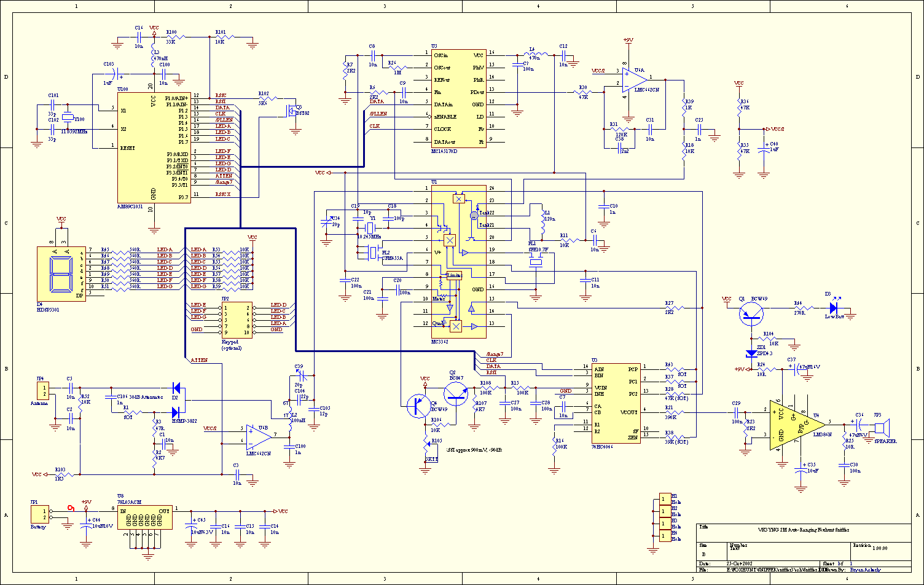Click the MC145170D PLL chip body
The image size is (924, 585).
(458, 98)
